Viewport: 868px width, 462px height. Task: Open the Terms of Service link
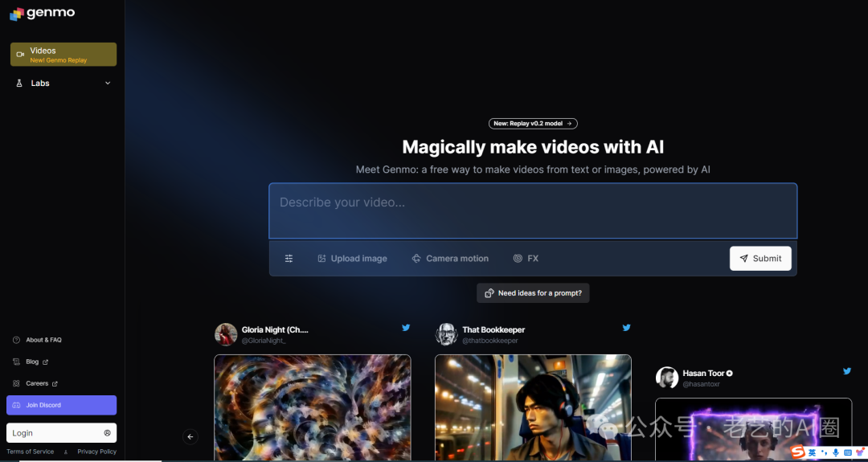(x=31, y=452)
